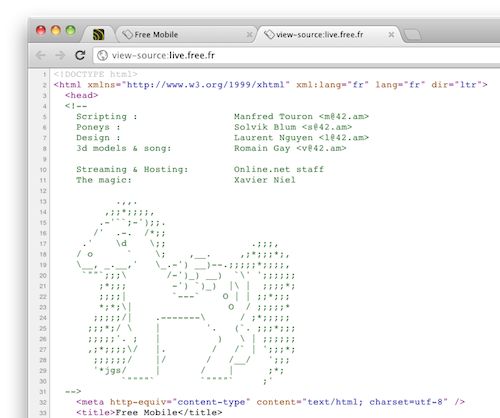Click the address bar showing view-source:live.free.fr
The width and height of the screenshot is (500, 418).
point(297,55)
